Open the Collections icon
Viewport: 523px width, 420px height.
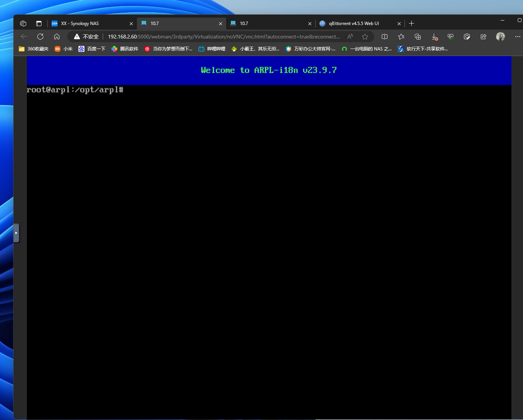click(418, 37)
